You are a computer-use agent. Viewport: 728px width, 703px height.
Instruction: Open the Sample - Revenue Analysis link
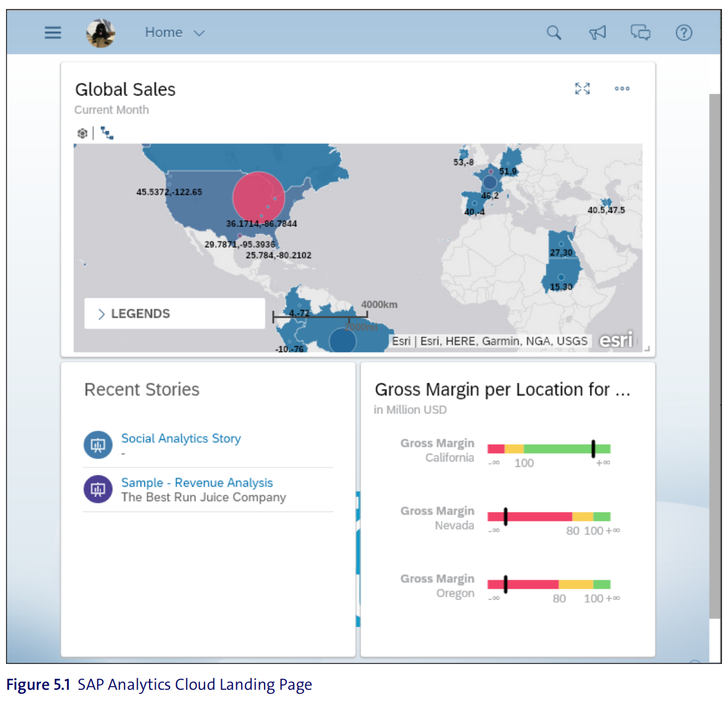click(x=197, y=483)
